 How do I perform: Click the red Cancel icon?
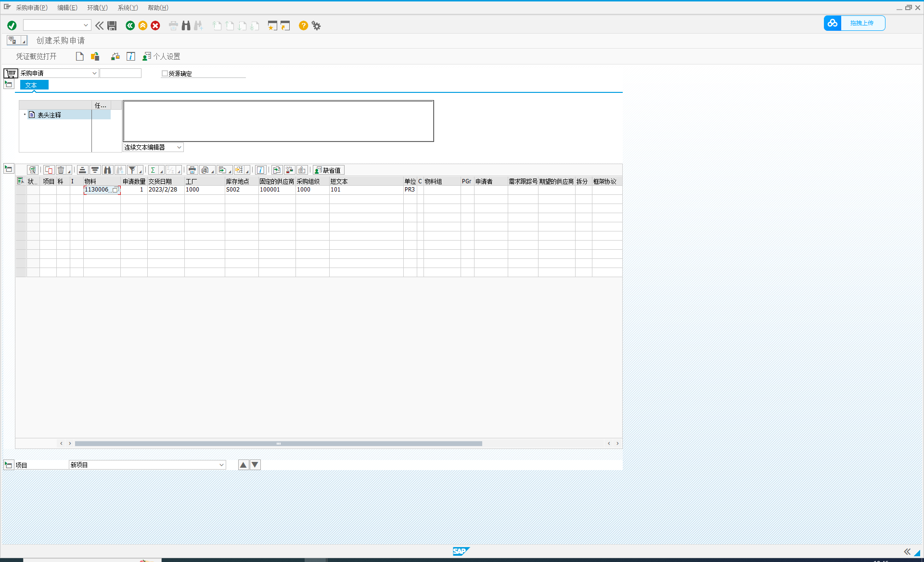coord(155,26)
